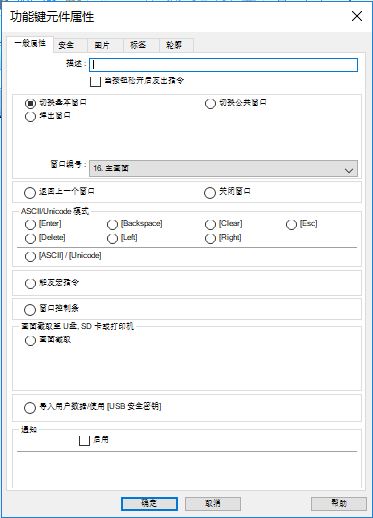Select the 切换公共窗口 radio option
Screen dimensions: 373x518
(x=210, y=104)
